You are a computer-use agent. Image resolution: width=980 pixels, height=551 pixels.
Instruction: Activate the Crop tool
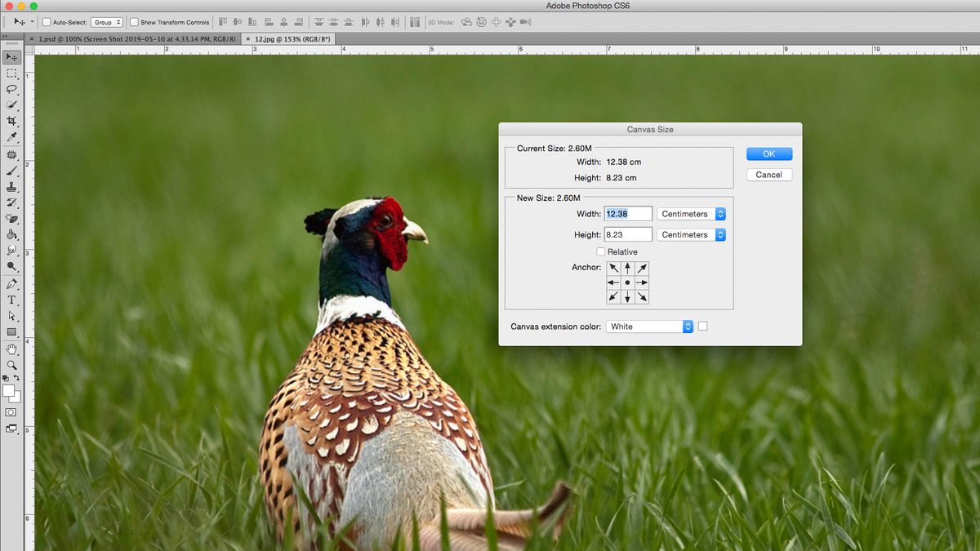coord(11,120)
